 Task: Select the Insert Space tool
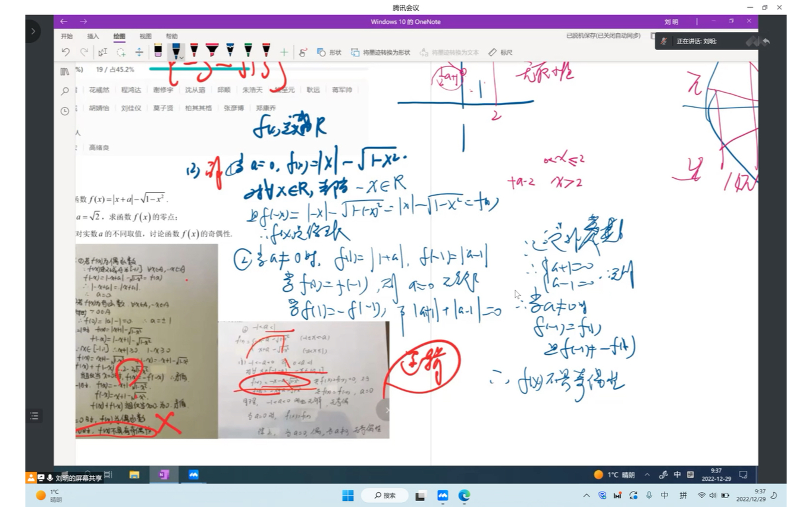(139, 52)
